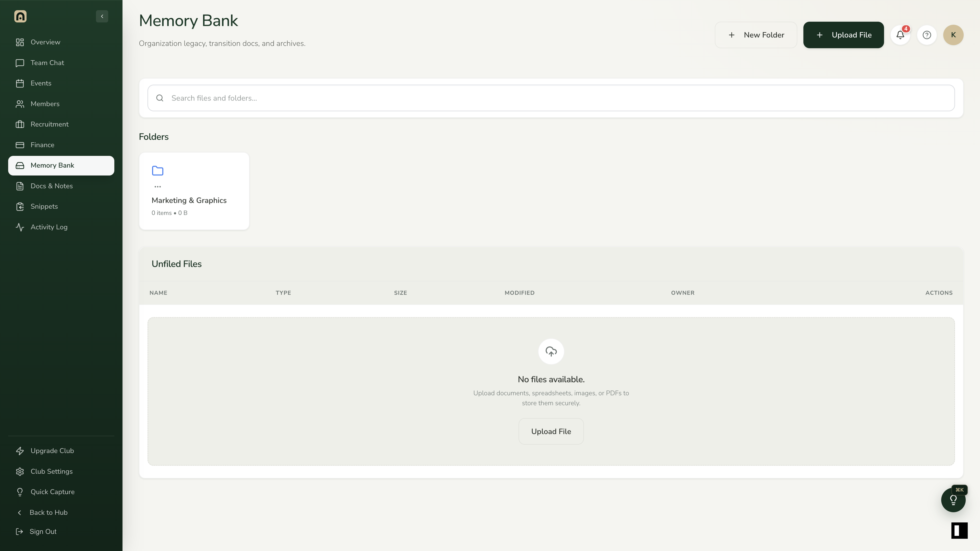Sign Out of the account
This screenshot has width=980, height=551.
pos(61,532)
